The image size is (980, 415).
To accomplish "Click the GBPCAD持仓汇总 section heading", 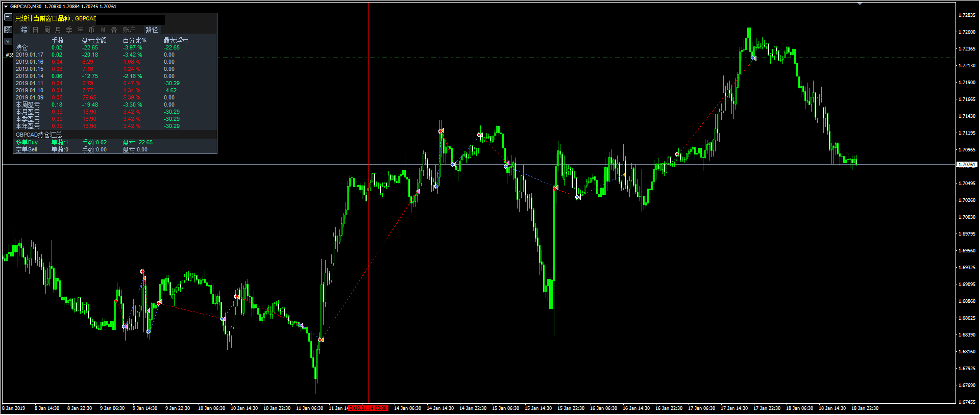I will [39, 135].
